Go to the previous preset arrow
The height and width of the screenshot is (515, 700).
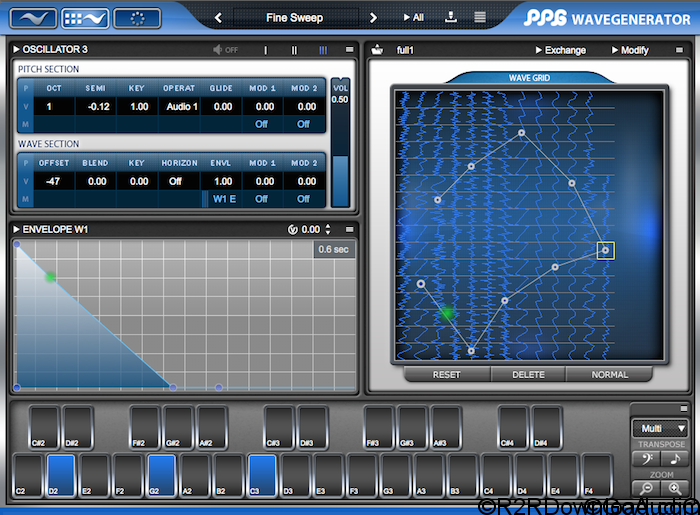218,18
